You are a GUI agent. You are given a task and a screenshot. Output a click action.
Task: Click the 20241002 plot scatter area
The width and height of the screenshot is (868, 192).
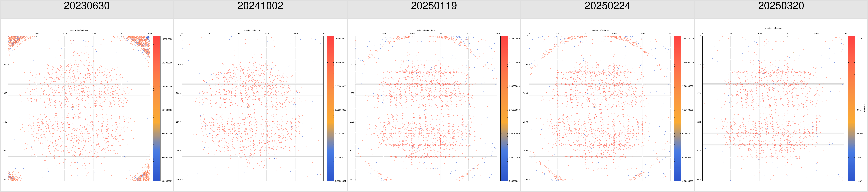pyautogui.click(x=252, y=108)
